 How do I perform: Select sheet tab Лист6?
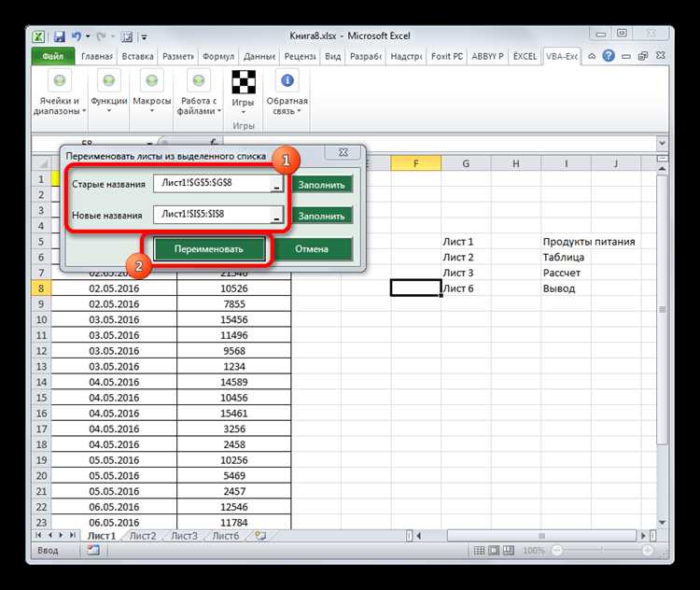226,536
